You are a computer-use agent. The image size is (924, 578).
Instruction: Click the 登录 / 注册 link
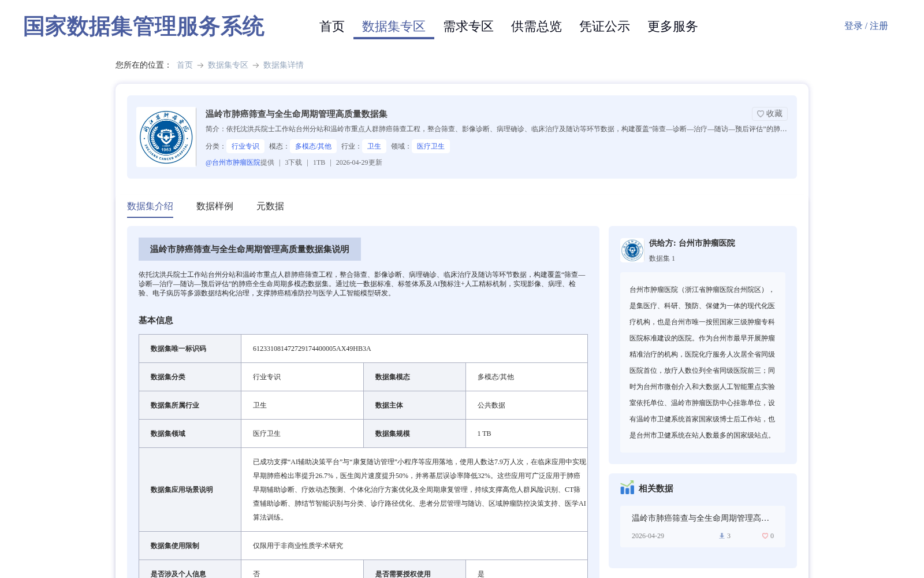(866, 26)
